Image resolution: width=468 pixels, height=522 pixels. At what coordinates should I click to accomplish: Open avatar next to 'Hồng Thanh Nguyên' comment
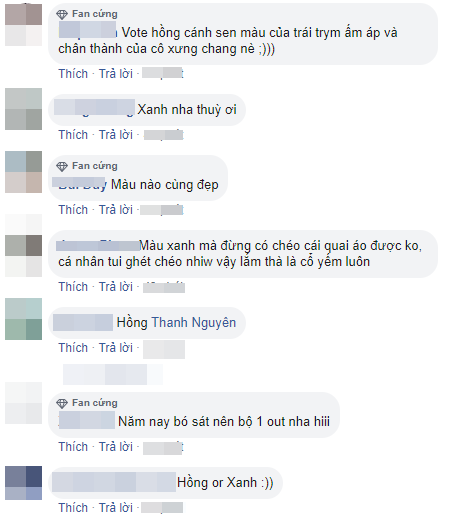[x=23, y=319]
